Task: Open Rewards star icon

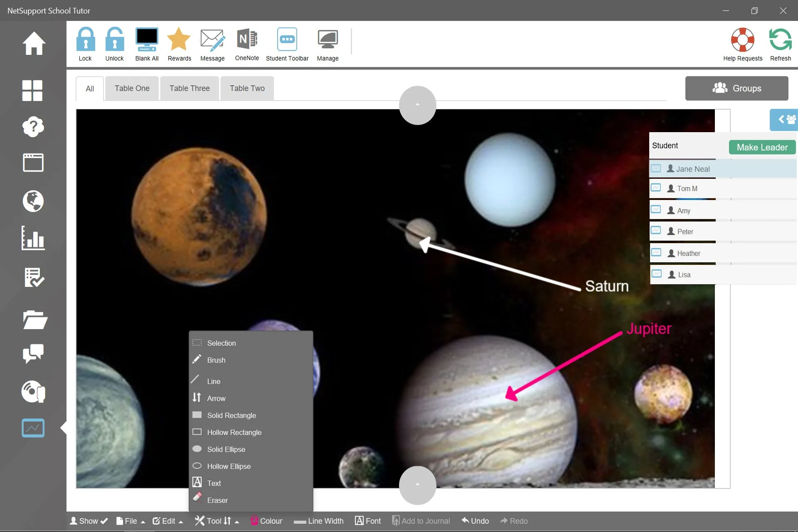Action: click(179, 39)
